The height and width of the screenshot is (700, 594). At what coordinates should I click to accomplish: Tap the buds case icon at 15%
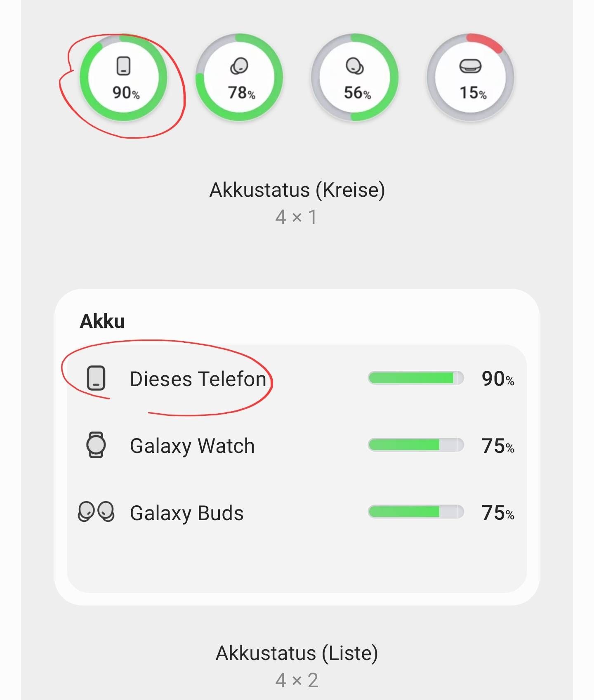pos(471,66)
